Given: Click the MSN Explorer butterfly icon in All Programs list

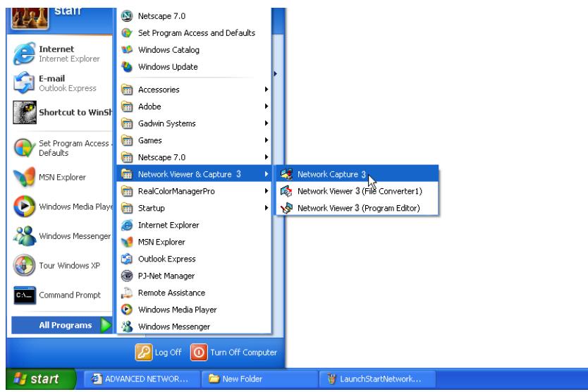Looking at the screenshot, I should pyautogui.click(x=127, y=242).
